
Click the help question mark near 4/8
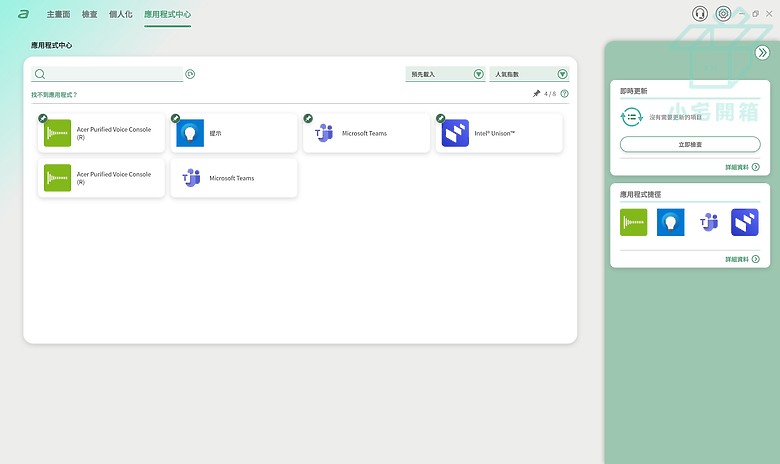[564, 93]
